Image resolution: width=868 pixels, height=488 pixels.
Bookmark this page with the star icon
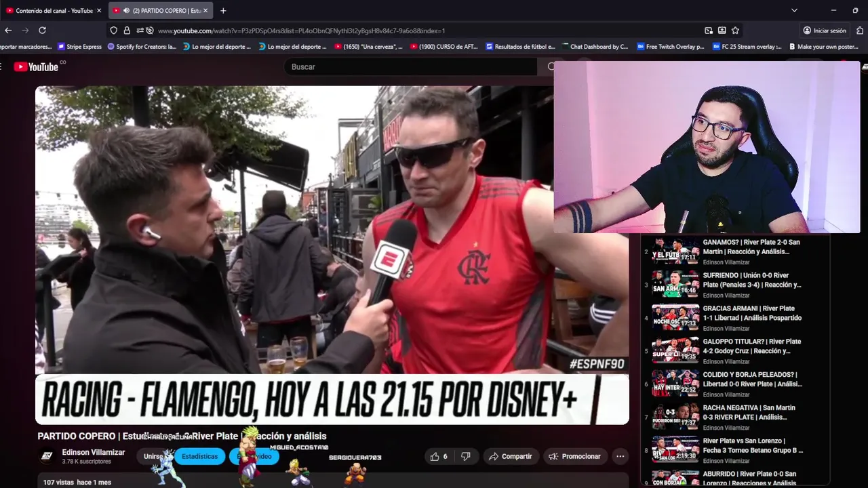[x=735, y=30]
